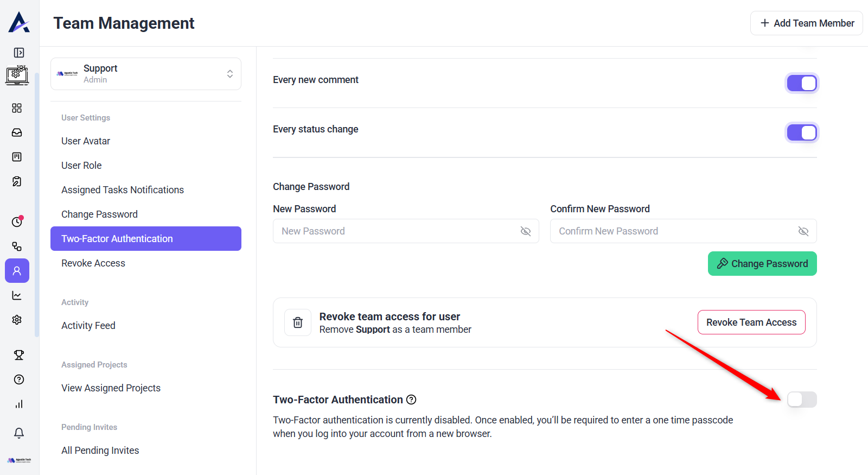Viewport: 868px width, 475px height.
Task: Enable the Two-Factor Authentication switch
Action: (801, 400)
